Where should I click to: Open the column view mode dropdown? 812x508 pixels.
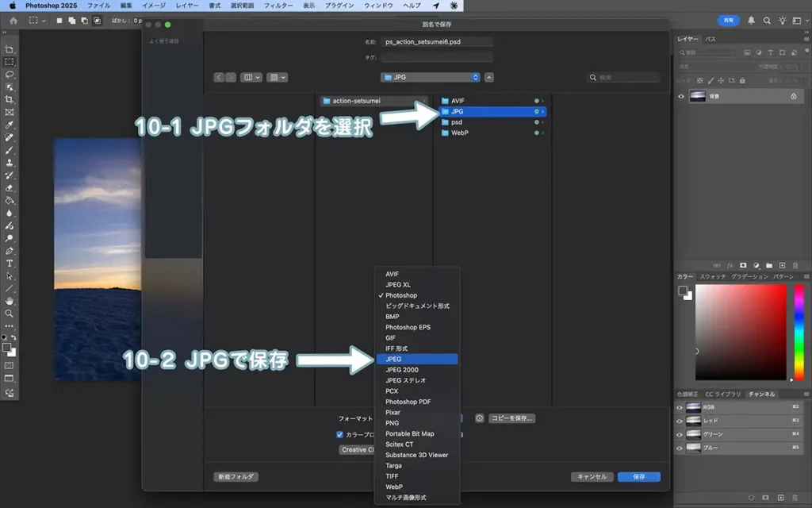pos(252,77)
